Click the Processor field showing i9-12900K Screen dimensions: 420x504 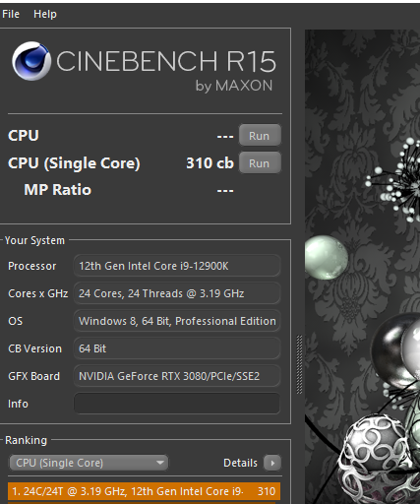(177, 266)
